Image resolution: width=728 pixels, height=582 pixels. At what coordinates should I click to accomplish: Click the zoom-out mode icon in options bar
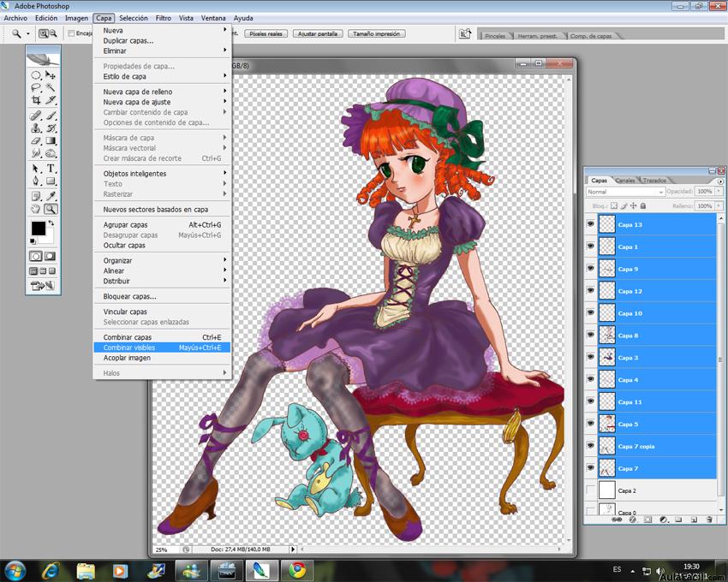coord(53,33)
